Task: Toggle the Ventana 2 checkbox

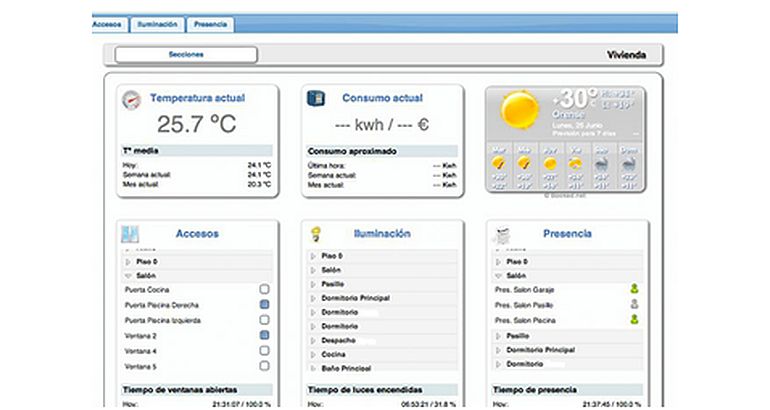Action: tap(264, 335)
